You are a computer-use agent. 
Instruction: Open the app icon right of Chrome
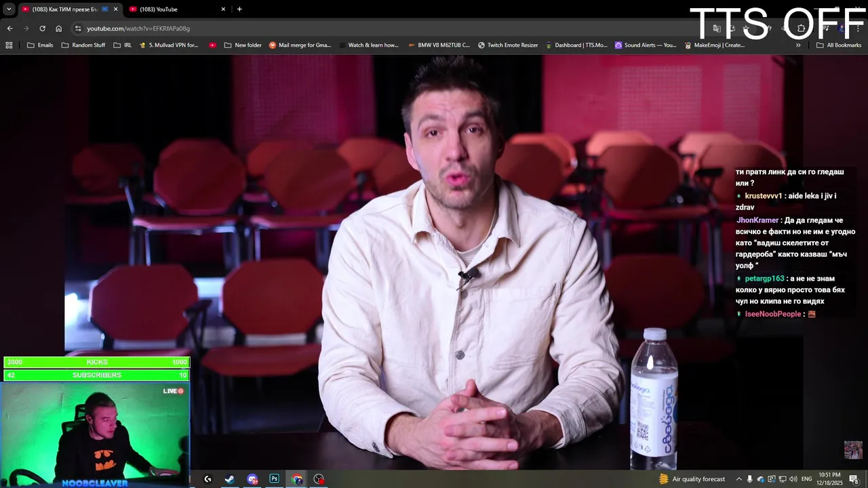319,479
